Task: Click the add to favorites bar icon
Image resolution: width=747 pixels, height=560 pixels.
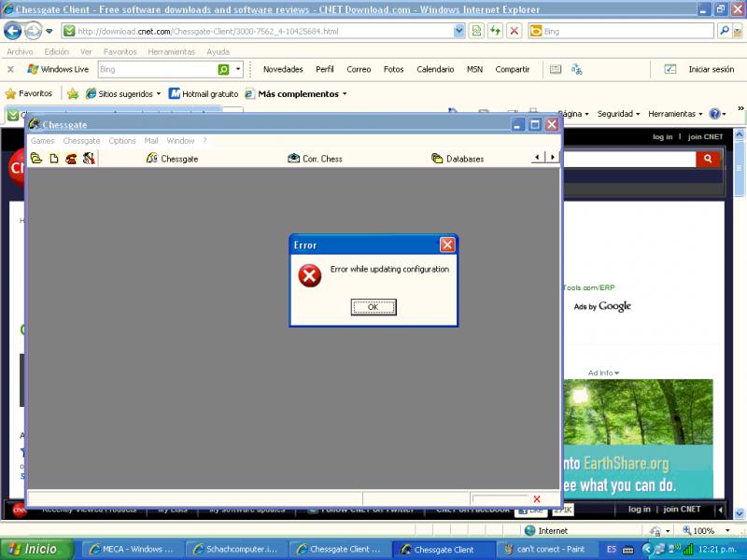Action: [73, 94]
